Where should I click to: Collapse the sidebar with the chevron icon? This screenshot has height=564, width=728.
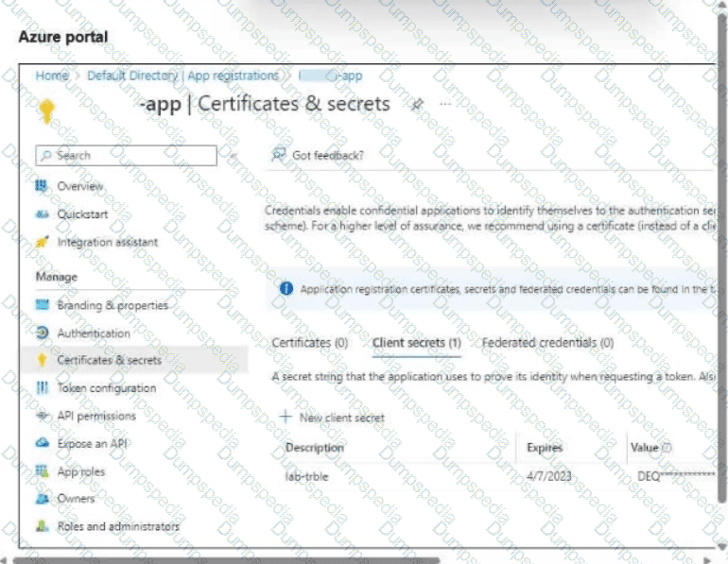tap(234, 156)
